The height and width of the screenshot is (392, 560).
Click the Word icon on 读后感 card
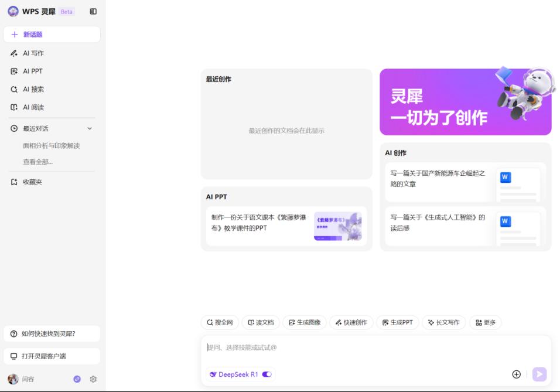tap(506, 221)
